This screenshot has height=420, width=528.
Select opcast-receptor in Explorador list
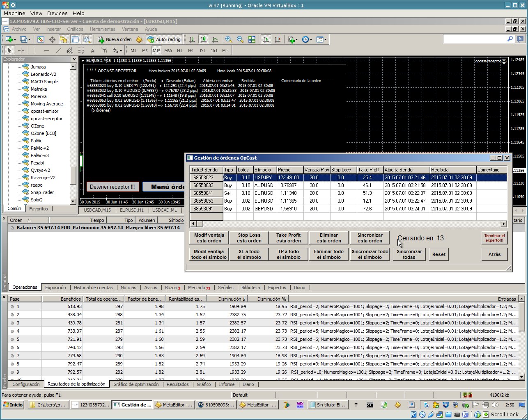(x=46, y=119)
